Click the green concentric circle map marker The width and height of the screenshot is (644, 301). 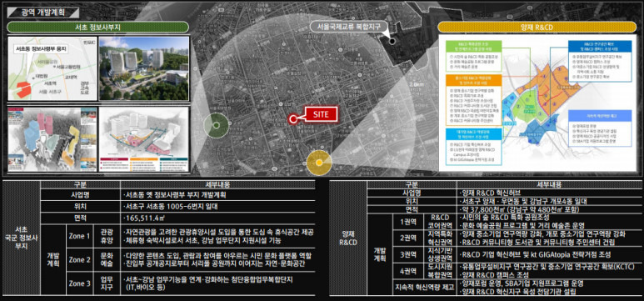coord(216,124)
